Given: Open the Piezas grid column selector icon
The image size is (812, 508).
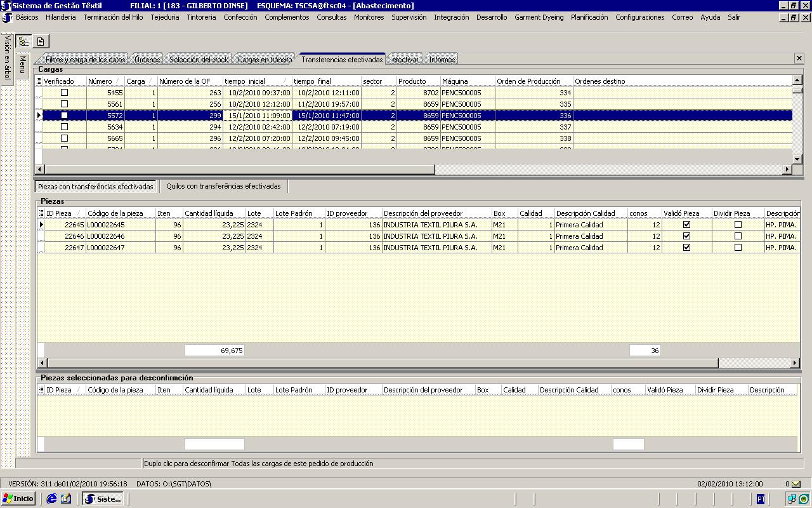Looking at the screenshot, I should coord(41,213).
